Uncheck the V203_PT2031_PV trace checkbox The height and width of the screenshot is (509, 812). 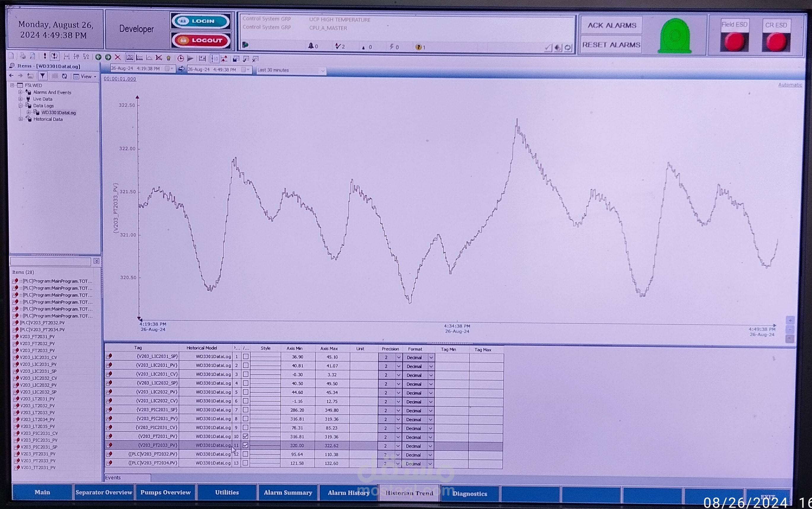(x=245, y=436)
